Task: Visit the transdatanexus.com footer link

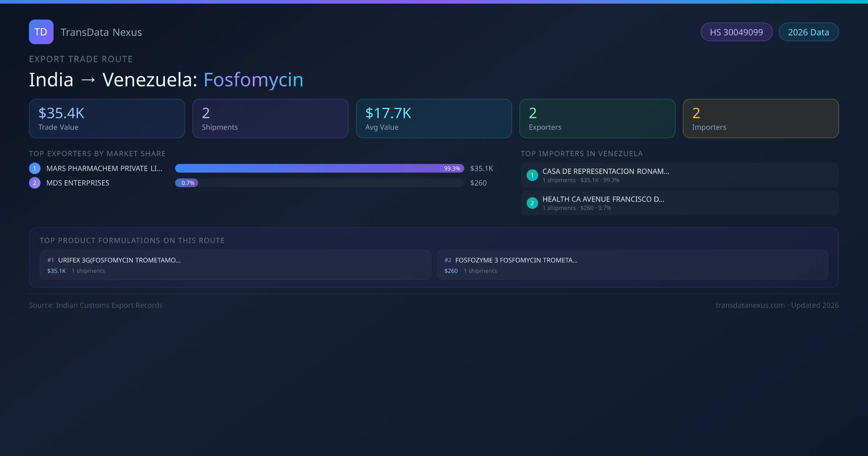Action: (750, 305)
